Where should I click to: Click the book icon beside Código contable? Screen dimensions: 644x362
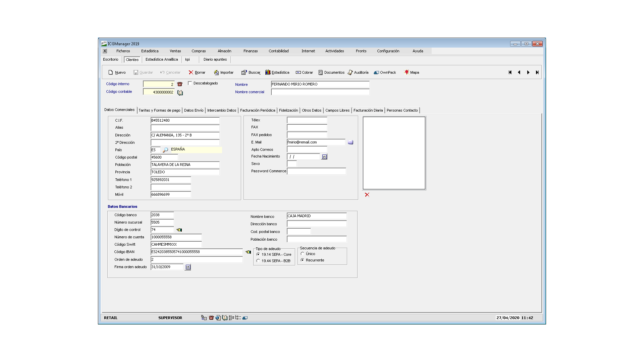click(180, 93)
